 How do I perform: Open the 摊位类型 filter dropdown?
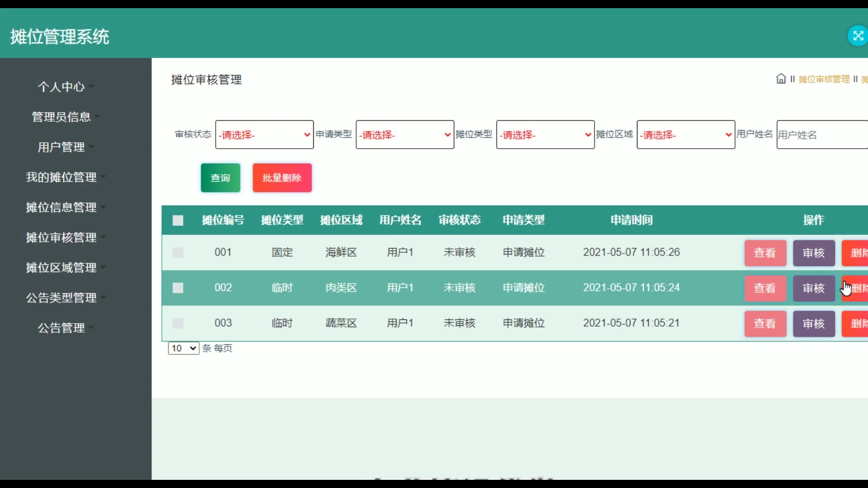tap(545, 135)
